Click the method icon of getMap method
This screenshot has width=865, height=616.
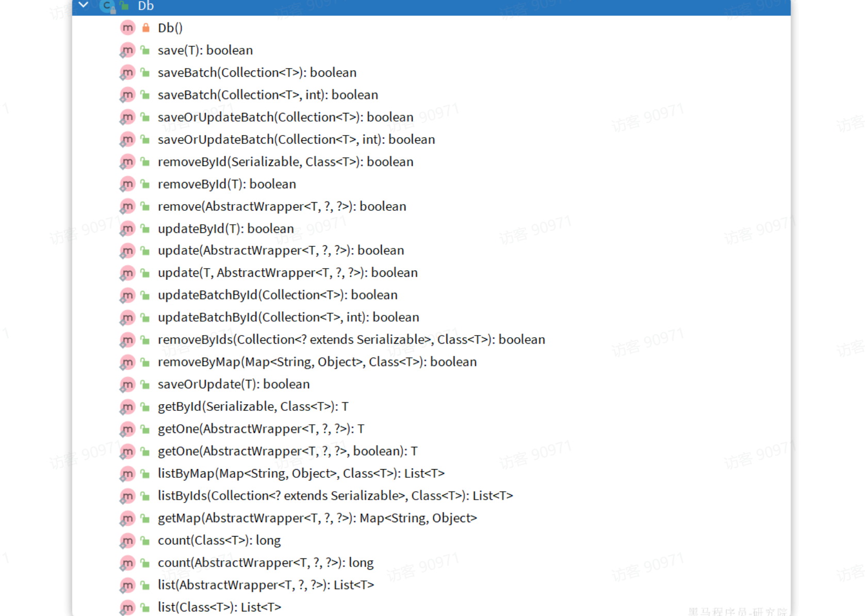tap(127, 518)
